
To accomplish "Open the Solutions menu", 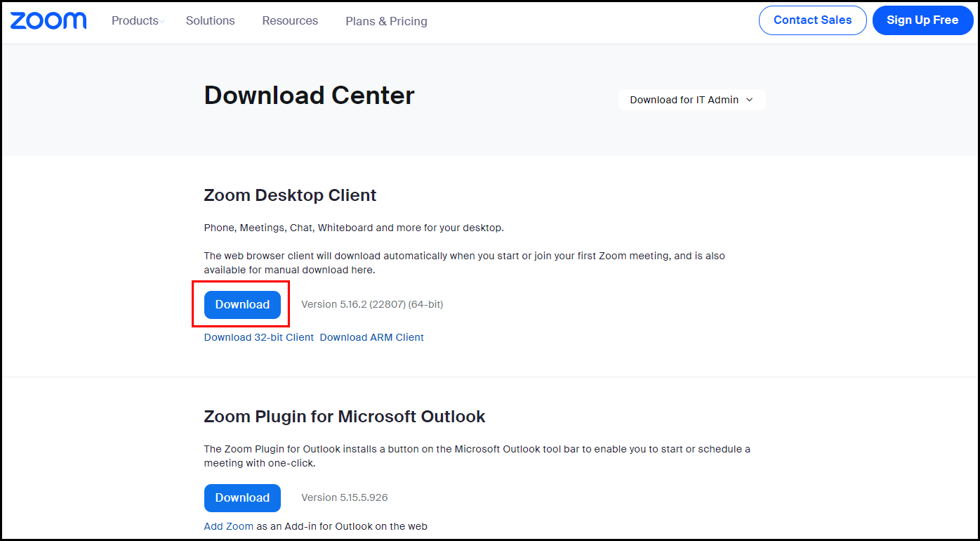I will [211, 21].
